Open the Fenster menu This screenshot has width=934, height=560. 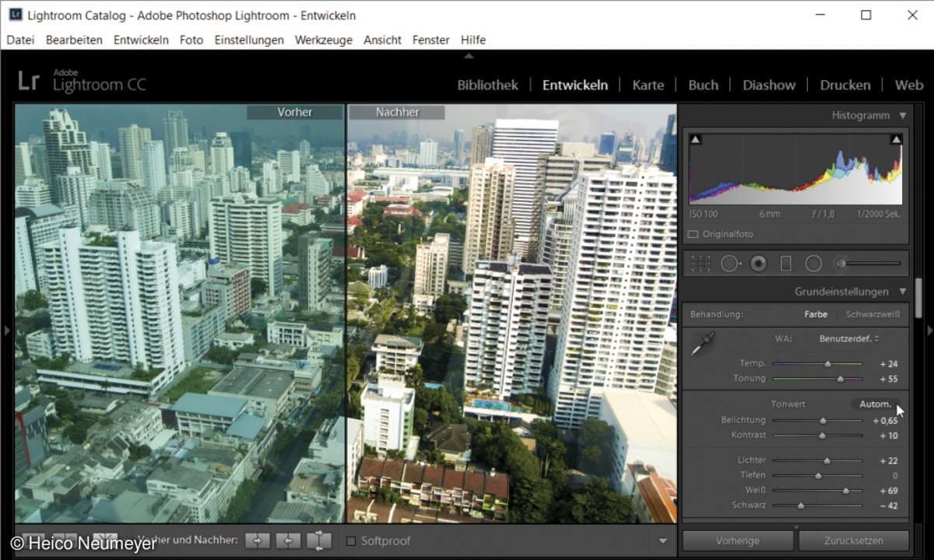431,40
